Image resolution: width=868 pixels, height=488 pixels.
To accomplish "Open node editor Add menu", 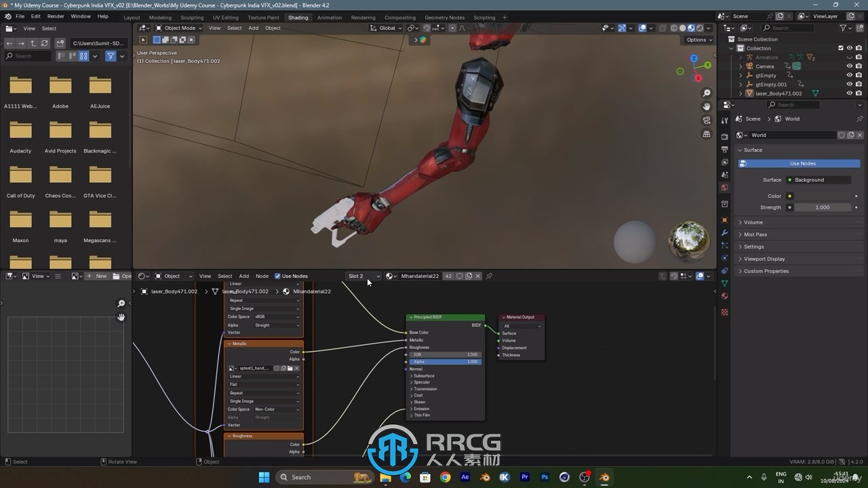I will [x=243, y=276].
